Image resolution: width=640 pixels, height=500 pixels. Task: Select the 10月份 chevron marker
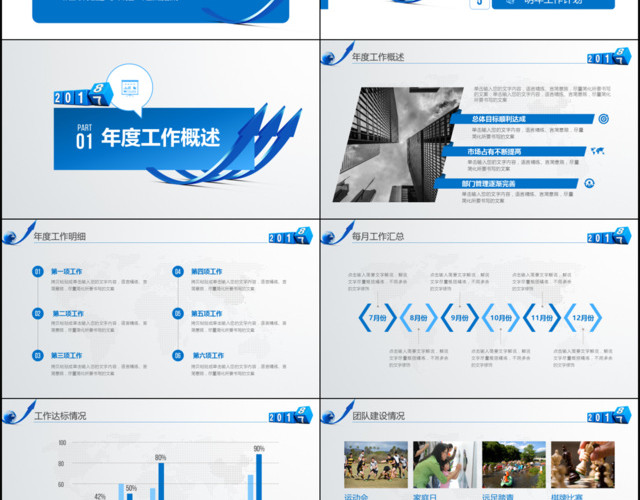[501, 318]
